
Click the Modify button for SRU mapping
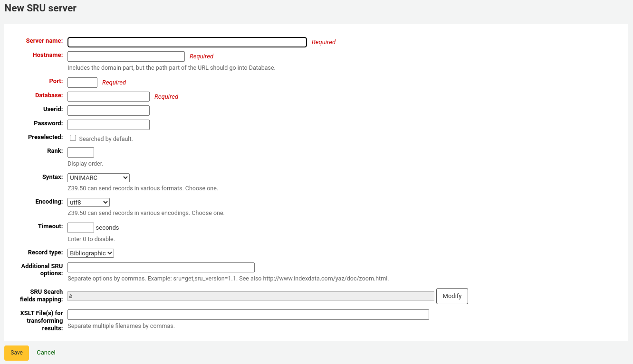[x=452, y=296]
